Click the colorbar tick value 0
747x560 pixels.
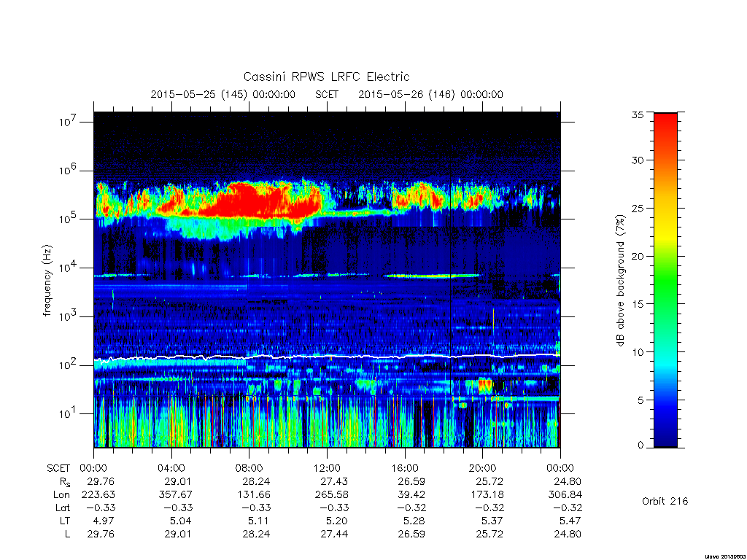click(640, 446)
